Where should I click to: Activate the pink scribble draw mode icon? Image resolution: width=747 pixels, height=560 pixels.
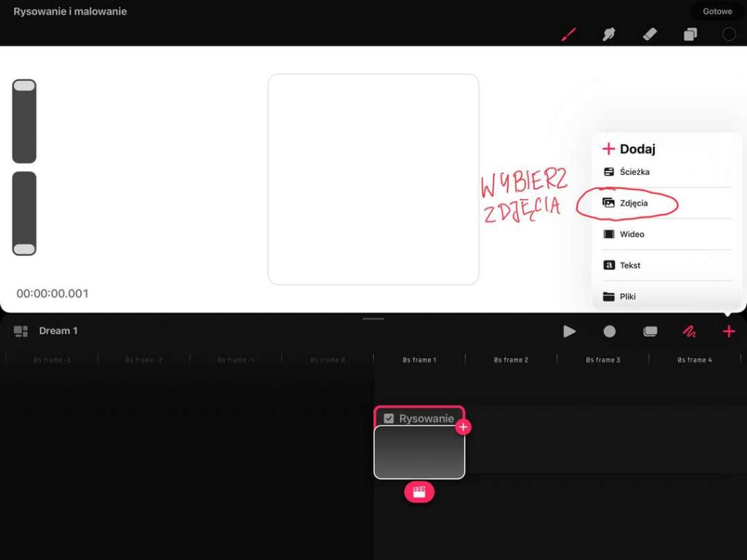[x=689, y=332]
